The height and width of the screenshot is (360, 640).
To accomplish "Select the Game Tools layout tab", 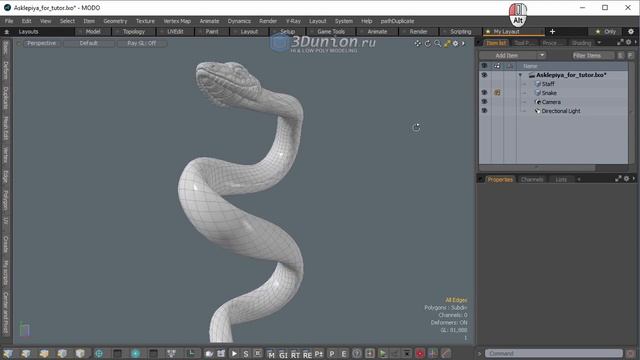I will [331, 31].
